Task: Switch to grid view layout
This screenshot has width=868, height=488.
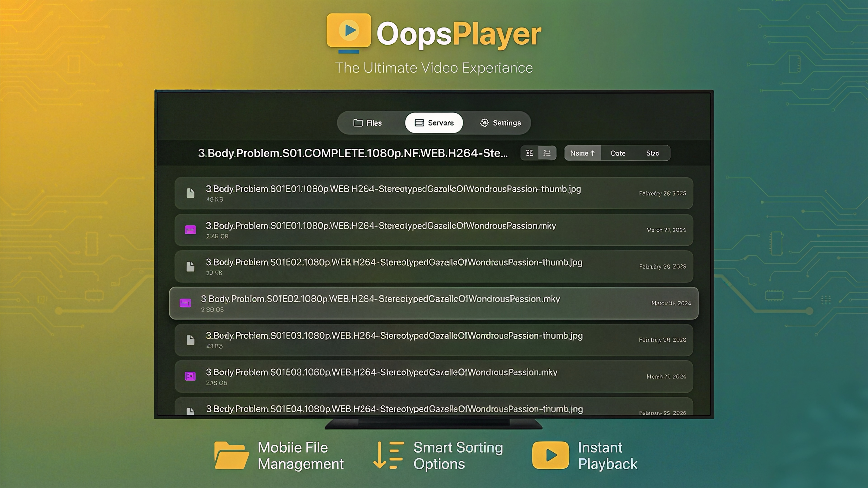Action: click(x=529, y=153)
